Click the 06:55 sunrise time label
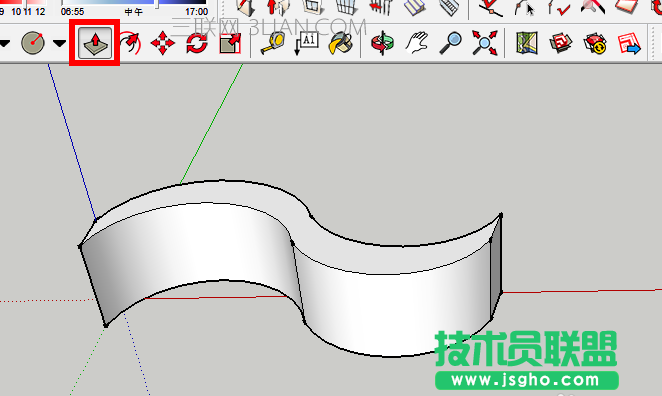Image resolution: width=662 pixels, height=396 pixels. [x=72, y=12]
